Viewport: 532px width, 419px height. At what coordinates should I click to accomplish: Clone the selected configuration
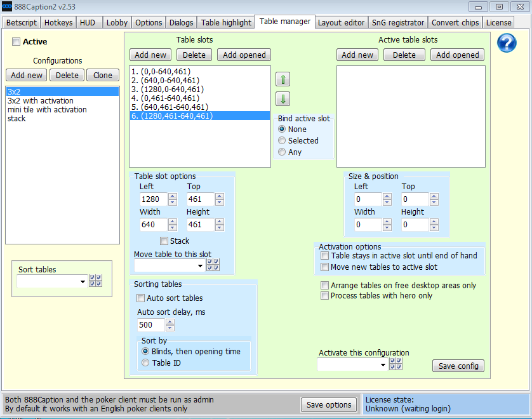103,75
